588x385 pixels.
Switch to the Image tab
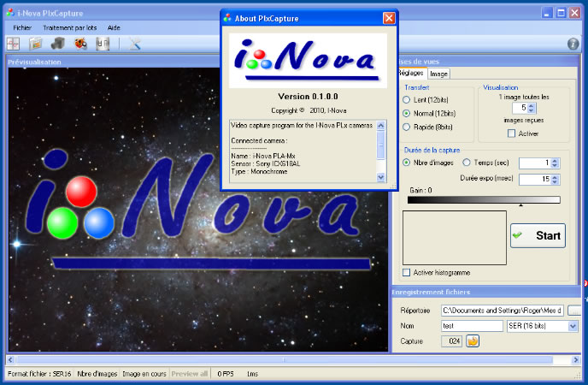(x=438, y=74)
